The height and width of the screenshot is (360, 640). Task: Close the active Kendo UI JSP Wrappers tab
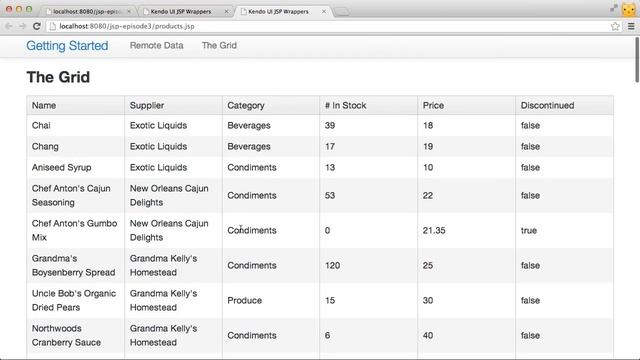tap(324, 11)
